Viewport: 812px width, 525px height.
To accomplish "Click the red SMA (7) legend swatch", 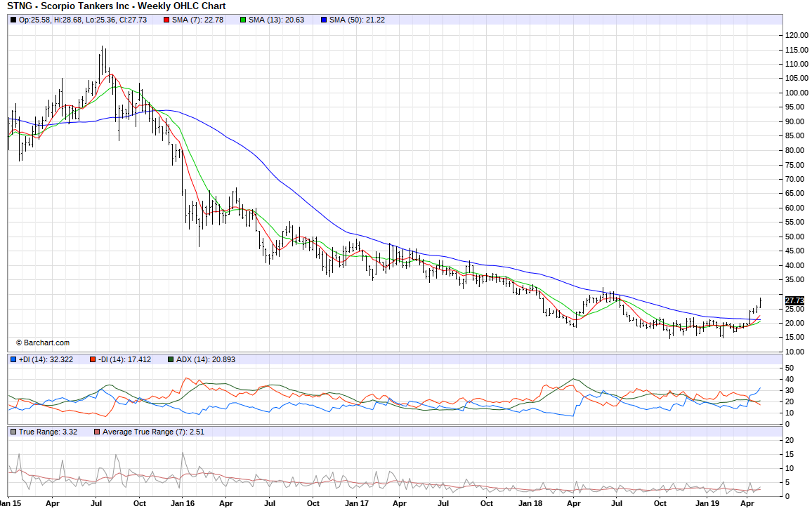I will coord(166,20).
